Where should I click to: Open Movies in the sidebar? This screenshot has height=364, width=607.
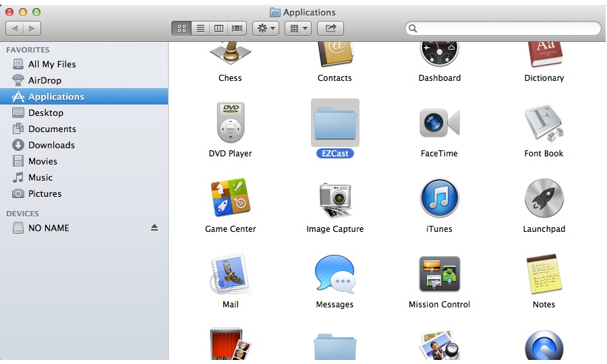coord(84,161)
